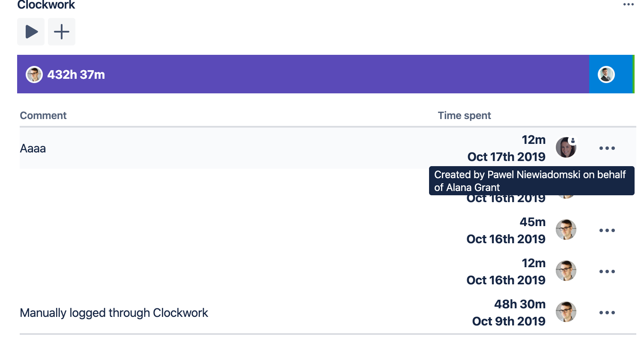The width and height of the screenshot is (644, 352).
Task: Click the Time spent column header
Action: 464,116
